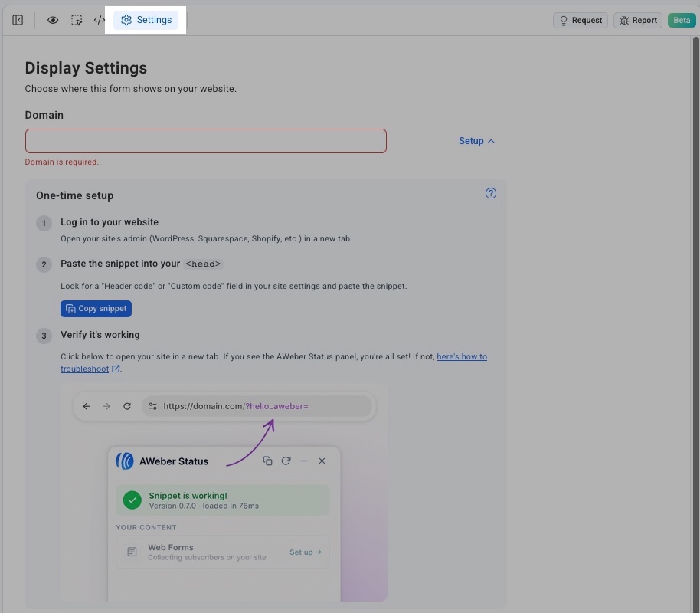Image resolution: width=700 pixels, height=613 pixels.
Task: Click the Request button
Action: pyautogui.click(x=581, y=20)
